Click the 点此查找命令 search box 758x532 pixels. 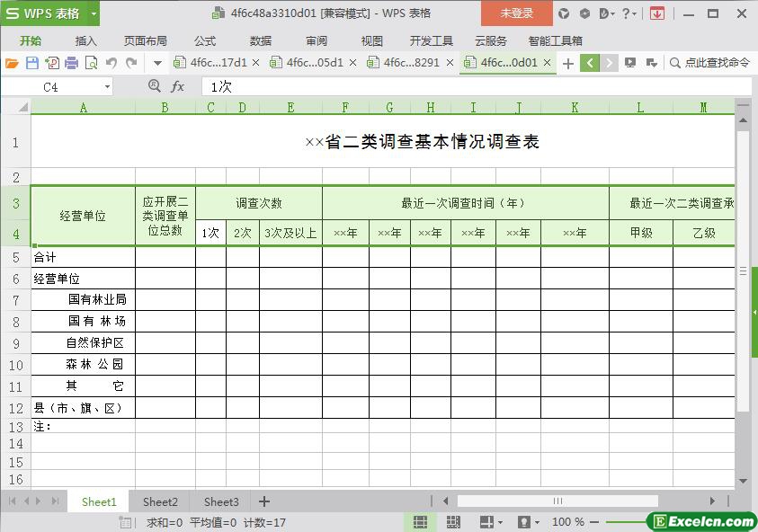point(709,63)
